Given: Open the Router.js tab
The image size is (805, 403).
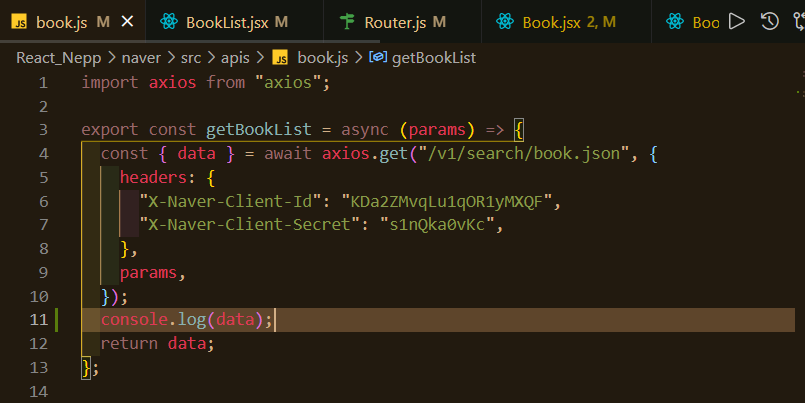Looking at the screenshot, I should pyautogui.click(x=402, y=22).
